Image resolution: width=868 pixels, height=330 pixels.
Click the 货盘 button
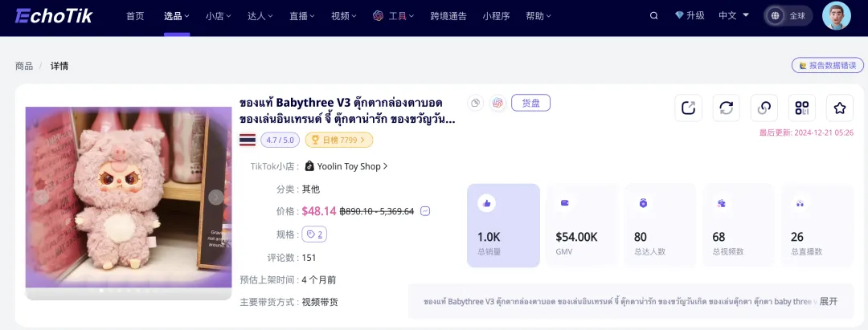531,103
